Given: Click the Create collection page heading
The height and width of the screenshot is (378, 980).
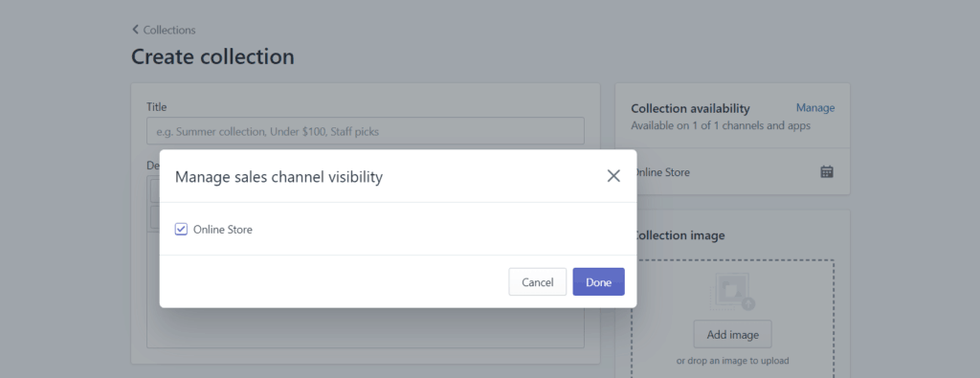Looking at the screenshot, I should 212,56.
